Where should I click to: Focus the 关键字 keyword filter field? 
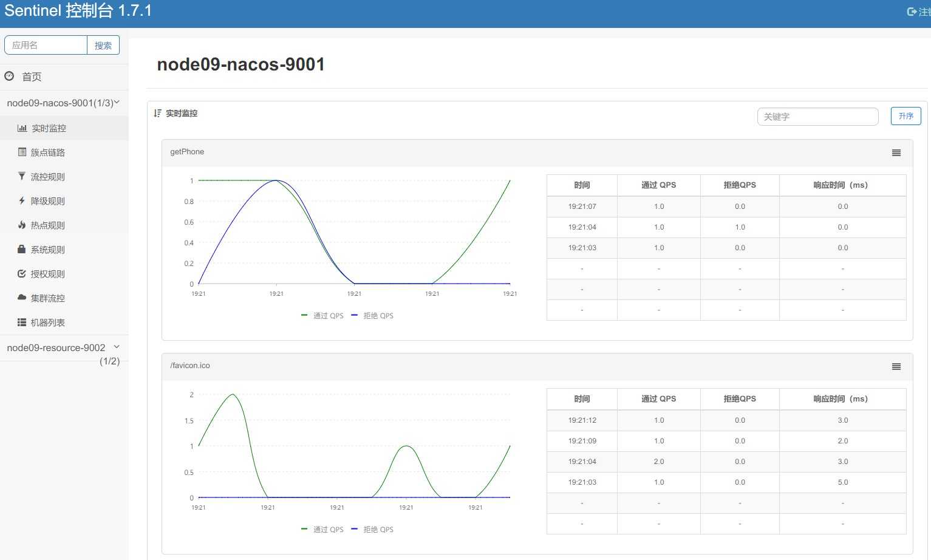[817, 117]
